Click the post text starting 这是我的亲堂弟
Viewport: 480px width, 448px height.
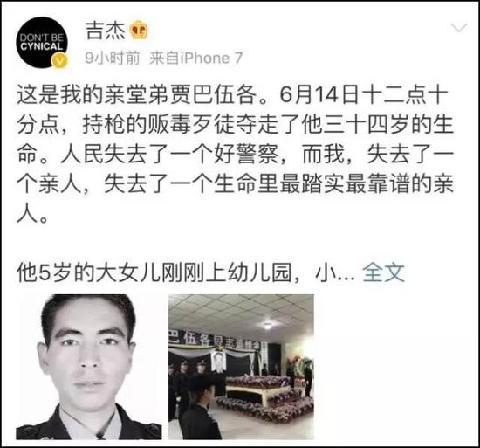coord(235,154)
